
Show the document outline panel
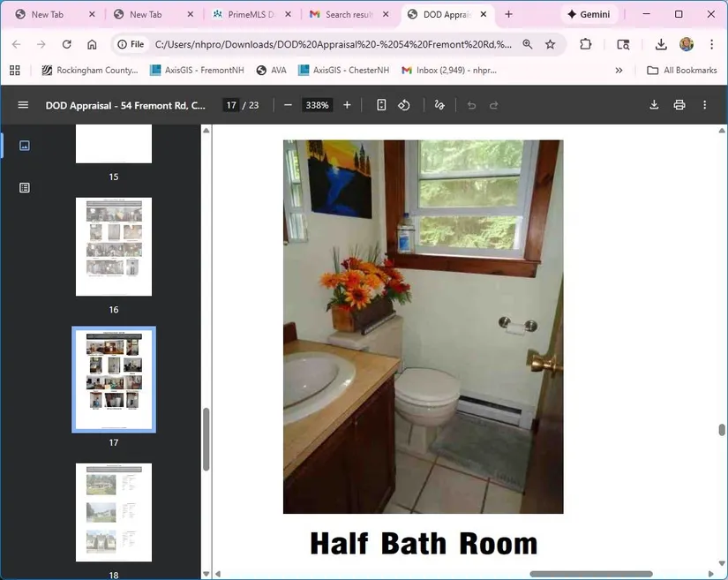(x=25, y=187)
